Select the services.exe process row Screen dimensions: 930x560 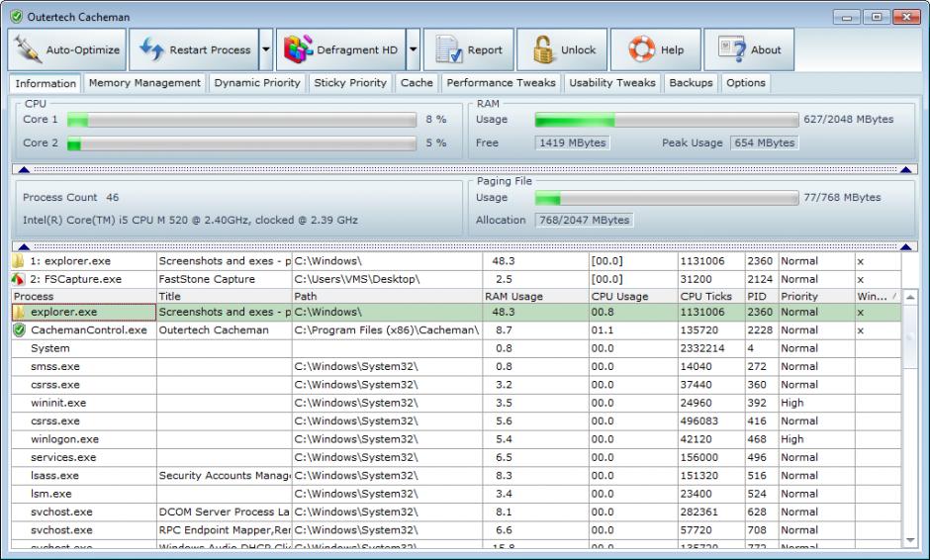tap(456, 457)
